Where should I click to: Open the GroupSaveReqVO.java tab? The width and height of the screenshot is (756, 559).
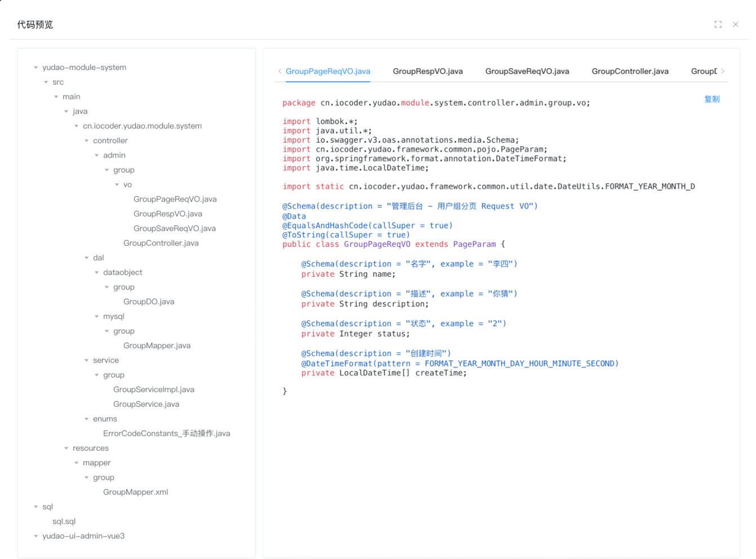click(527, 72)
